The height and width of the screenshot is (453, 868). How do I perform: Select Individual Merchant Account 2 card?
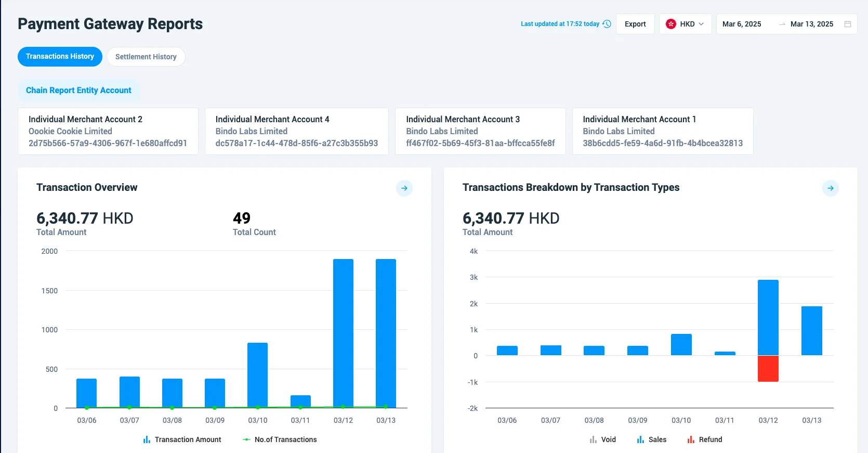(108, 131)
